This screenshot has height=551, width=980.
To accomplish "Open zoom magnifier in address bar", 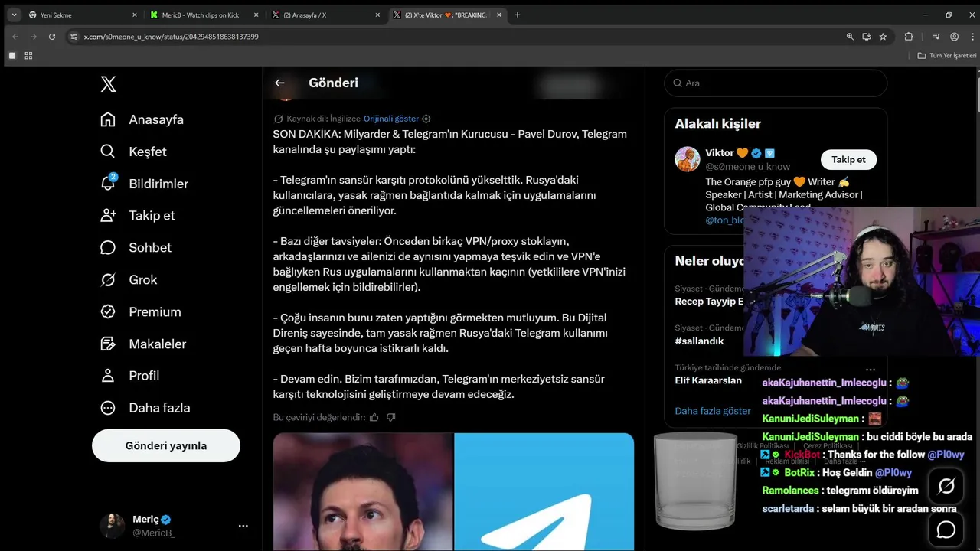I will (x=850, y=37).
